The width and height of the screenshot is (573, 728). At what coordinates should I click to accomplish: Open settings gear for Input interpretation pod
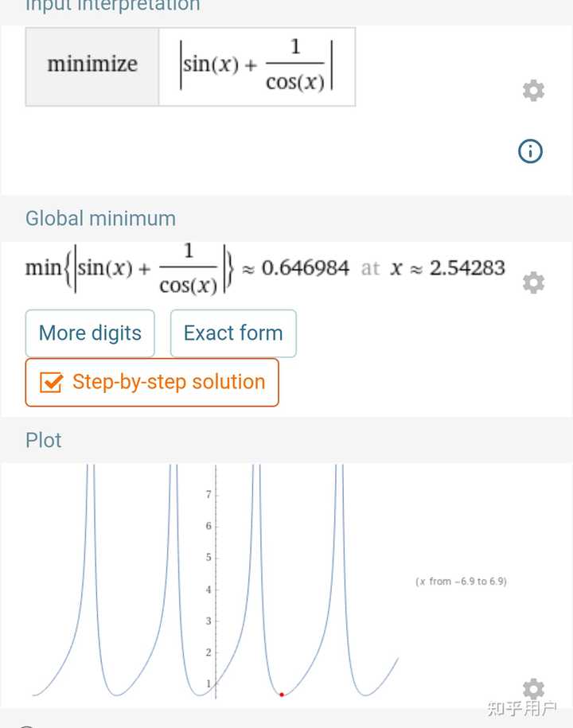click(x=533, y=91)
